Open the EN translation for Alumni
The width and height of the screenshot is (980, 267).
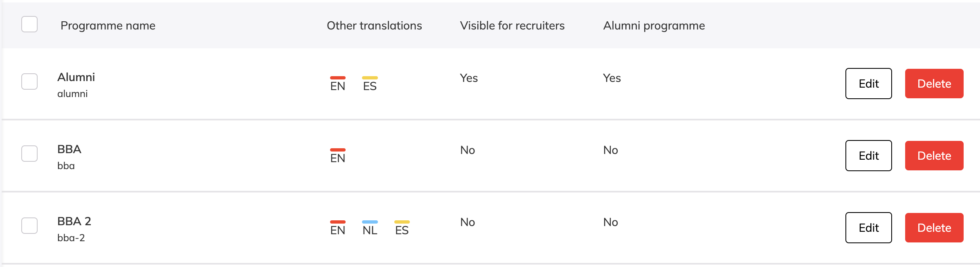338,84
